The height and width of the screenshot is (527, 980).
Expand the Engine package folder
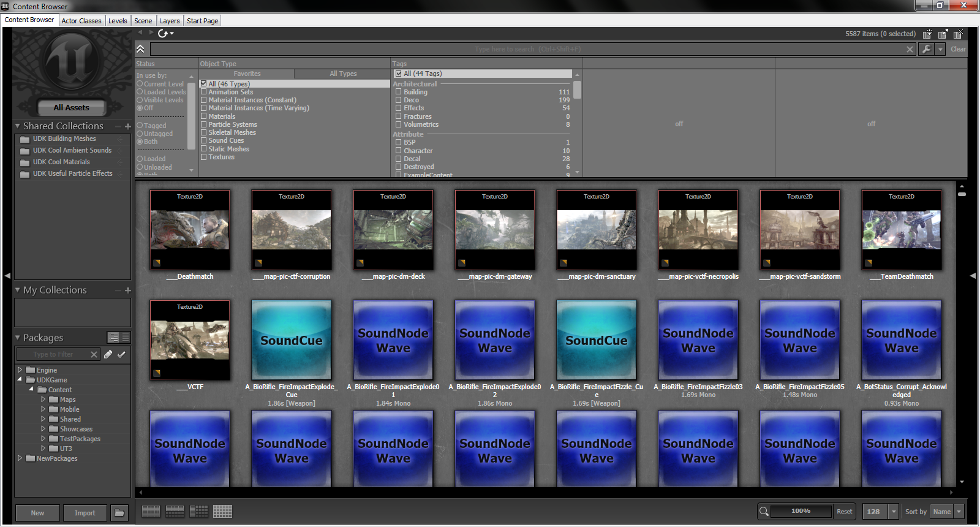tap(20, 370)
